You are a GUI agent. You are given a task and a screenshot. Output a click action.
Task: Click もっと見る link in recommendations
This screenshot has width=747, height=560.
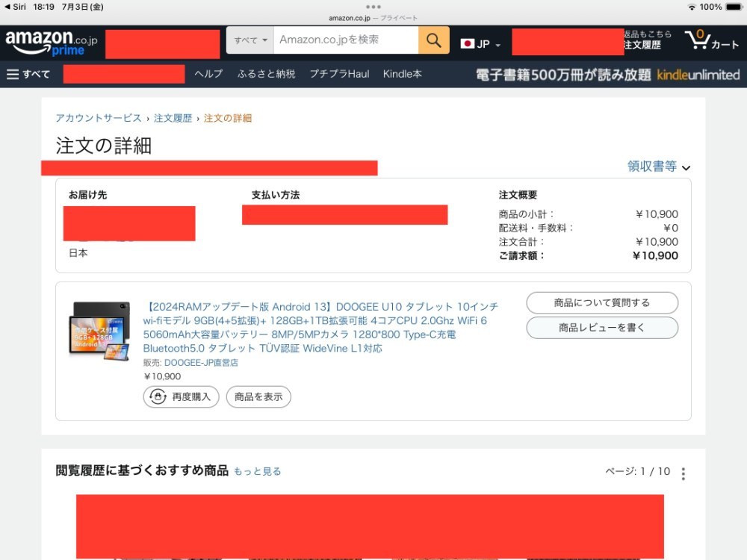[x=257, y=471]
